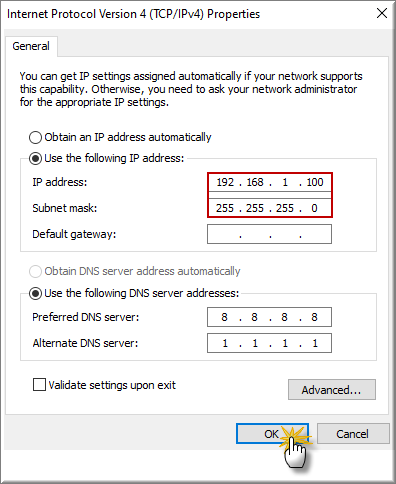Click the IP address first octet 192
The height and width of the screenshot is (484, 396).
(225, 182)
